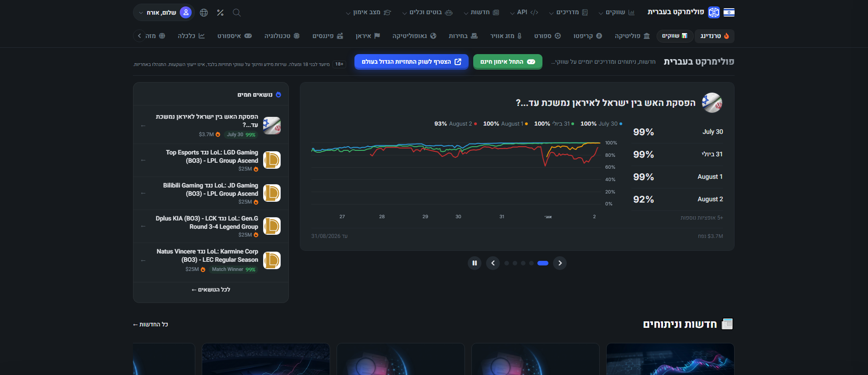Open the language globe icon

pos(204,13)
